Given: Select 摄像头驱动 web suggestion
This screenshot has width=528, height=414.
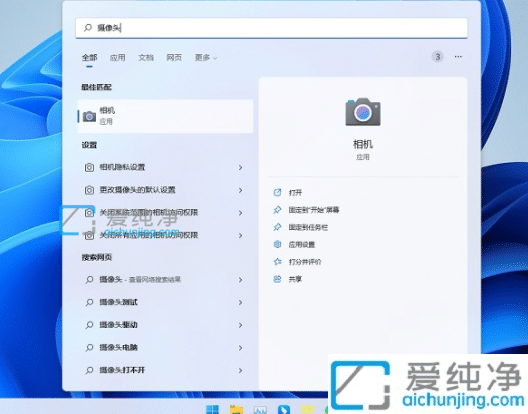Looking at the screenshot, I should [165, 325].
